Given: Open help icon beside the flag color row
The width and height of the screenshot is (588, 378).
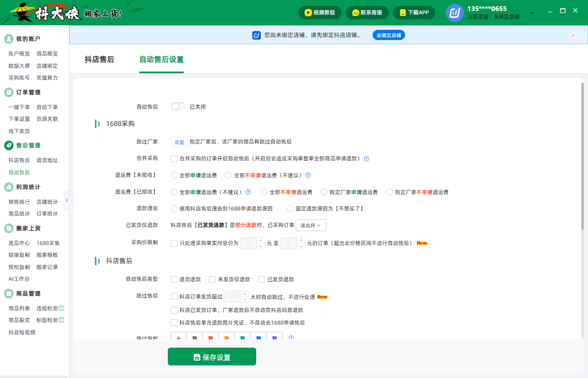Looking at the screenshot, I should 291,337.
